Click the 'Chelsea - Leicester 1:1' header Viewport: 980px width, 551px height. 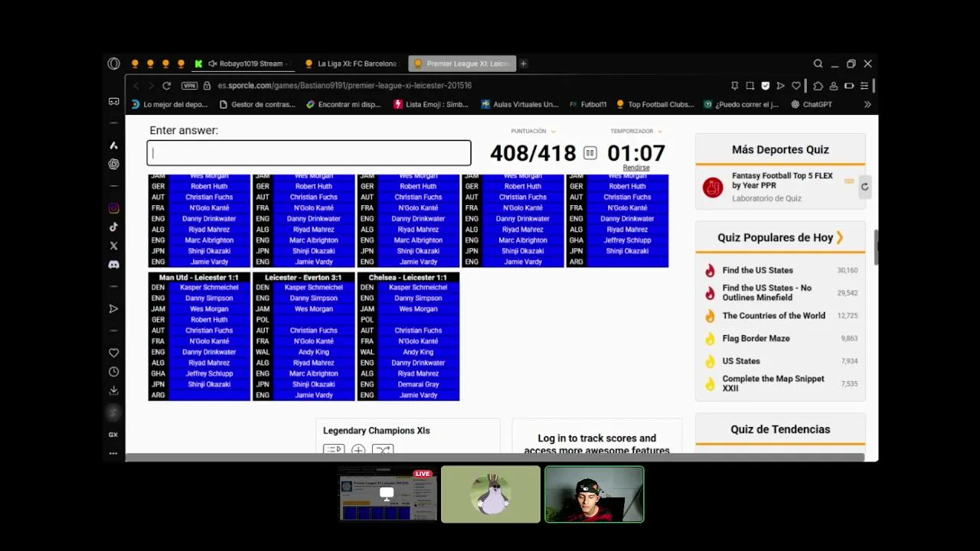[408, 277]
